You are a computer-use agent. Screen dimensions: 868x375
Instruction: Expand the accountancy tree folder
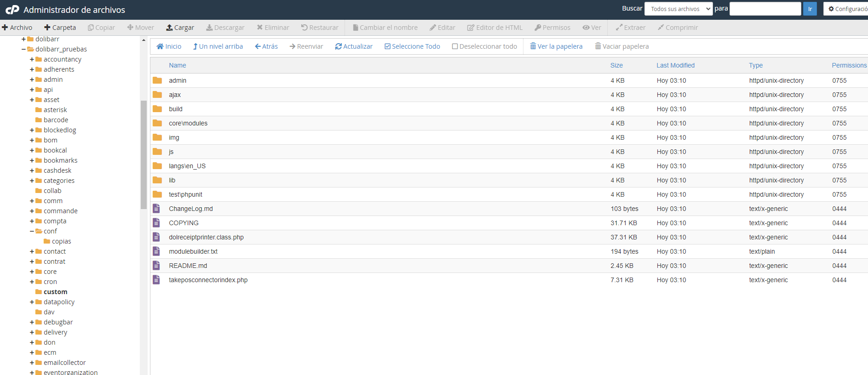point(32,59)
